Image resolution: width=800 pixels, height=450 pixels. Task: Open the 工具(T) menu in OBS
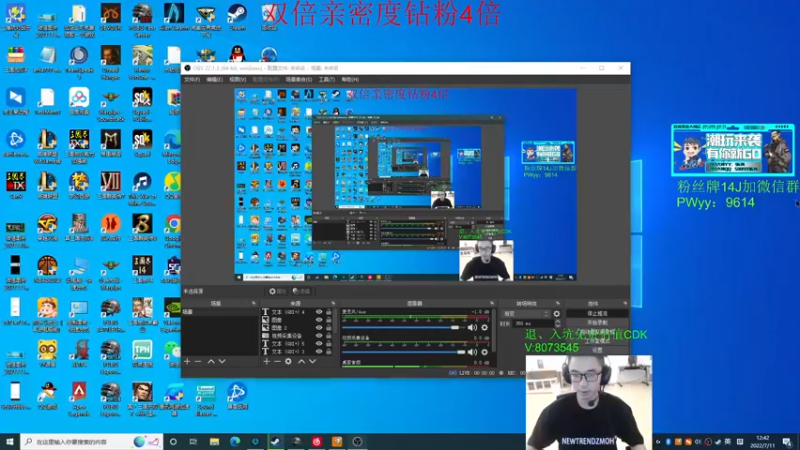coord(327,80)
